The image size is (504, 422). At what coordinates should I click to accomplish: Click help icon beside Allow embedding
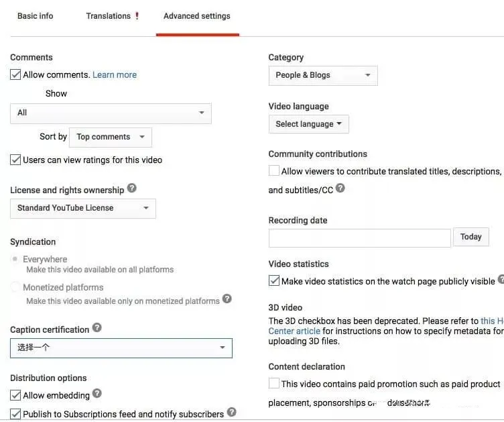point(97,394)
